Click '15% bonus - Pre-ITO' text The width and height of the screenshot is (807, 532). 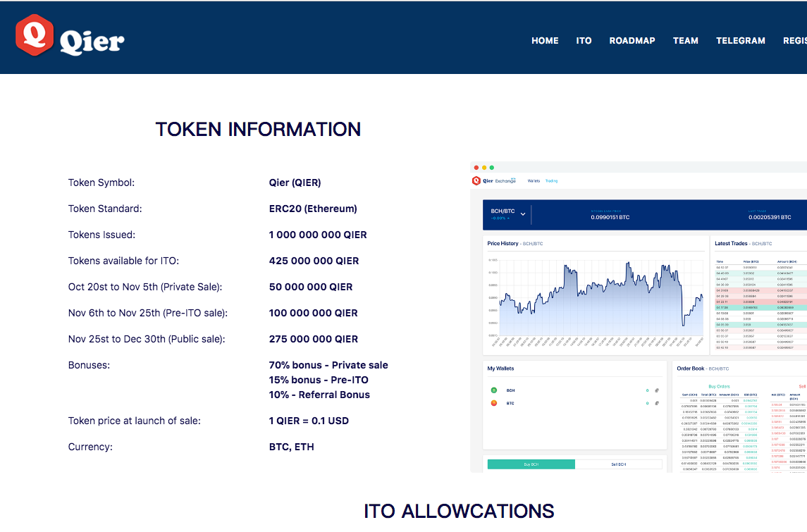point(319,381)
